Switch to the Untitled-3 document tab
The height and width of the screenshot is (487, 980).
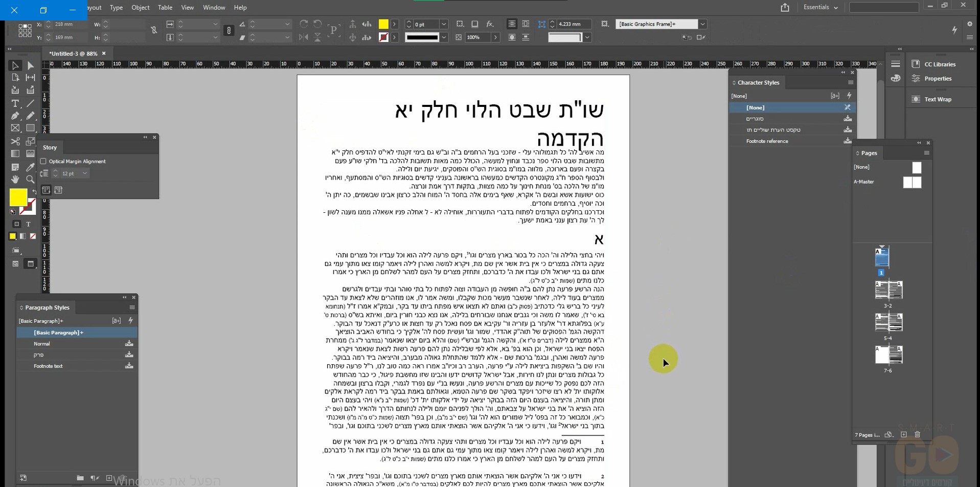(x=73, y=53)
